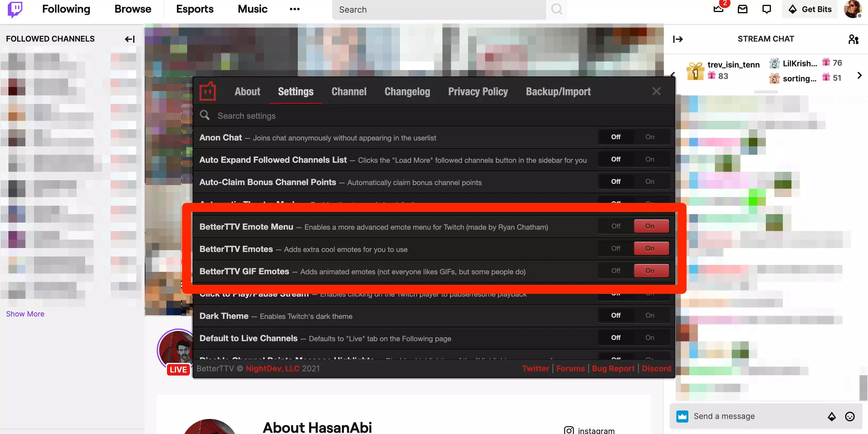Click the Twitch Search field

[x=439, y=9]
